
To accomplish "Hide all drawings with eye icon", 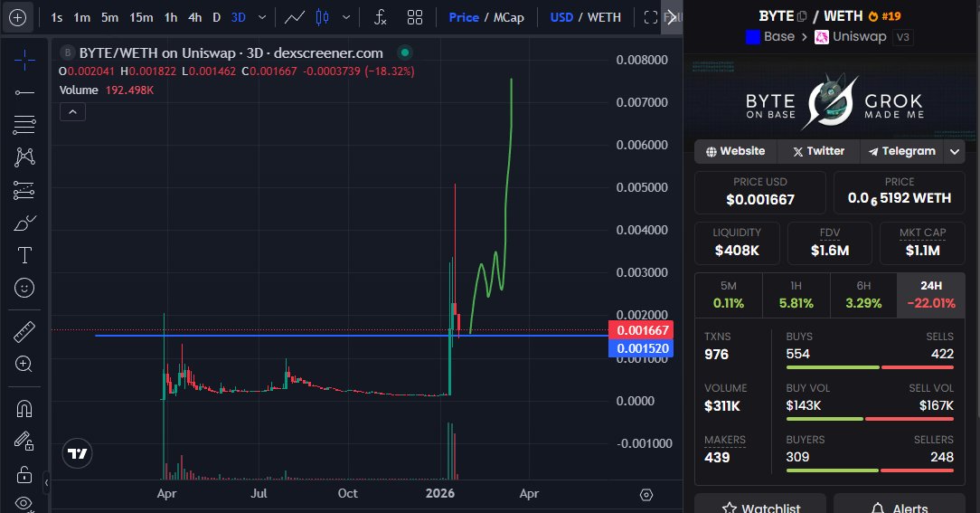I will (x=24, y=502).
